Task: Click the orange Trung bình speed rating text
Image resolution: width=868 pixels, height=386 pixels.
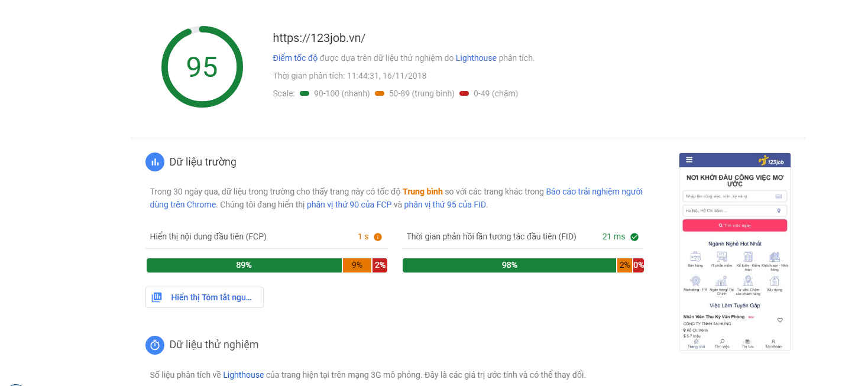Action: [423, 192]
